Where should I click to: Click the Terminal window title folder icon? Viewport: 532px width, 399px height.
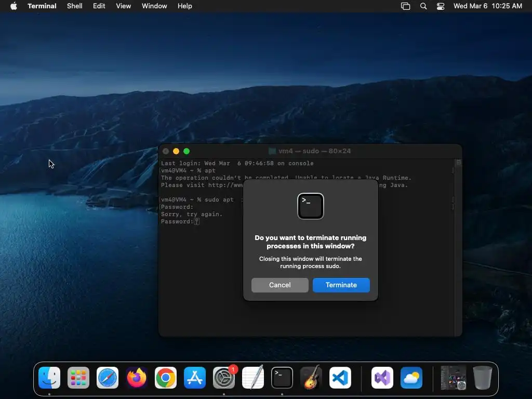tap(272, 151)
